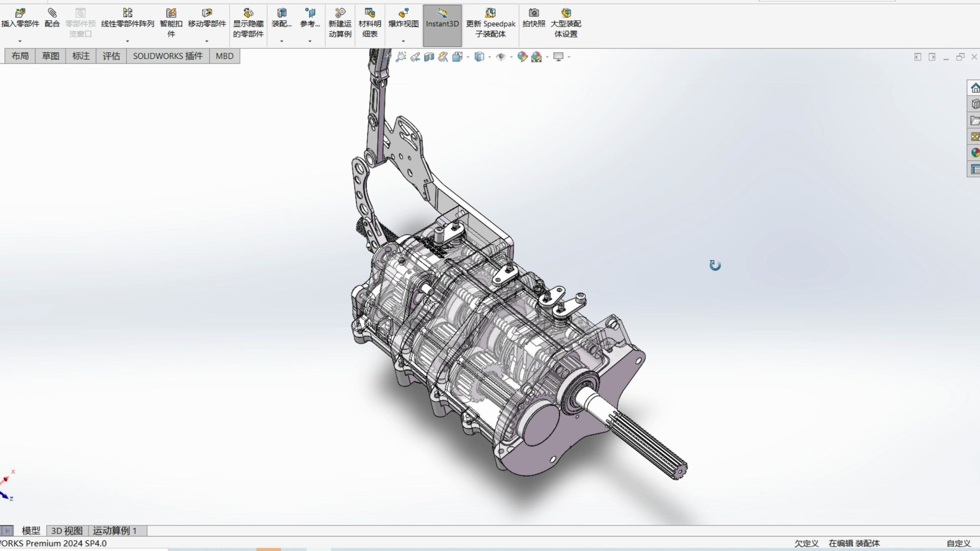Open Bill of Materials (材料明细表)

[370, 23]
